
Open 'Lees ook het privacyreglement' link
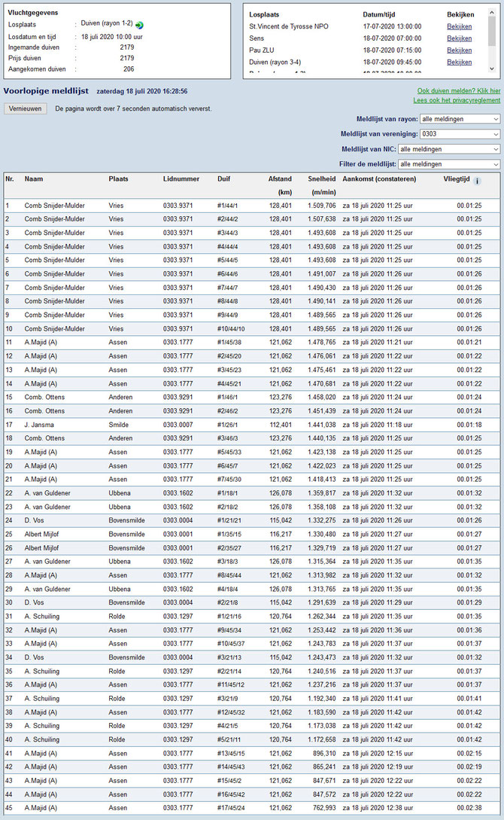[457, 100]
